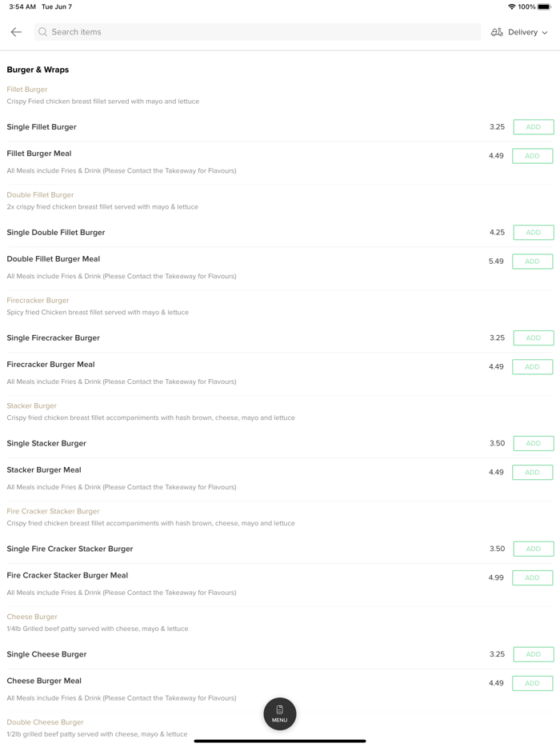Image resolution: width=560 pixels, height=747 pixels.
Task: Add Single Firecracker Burger
Action: (533, 338)
